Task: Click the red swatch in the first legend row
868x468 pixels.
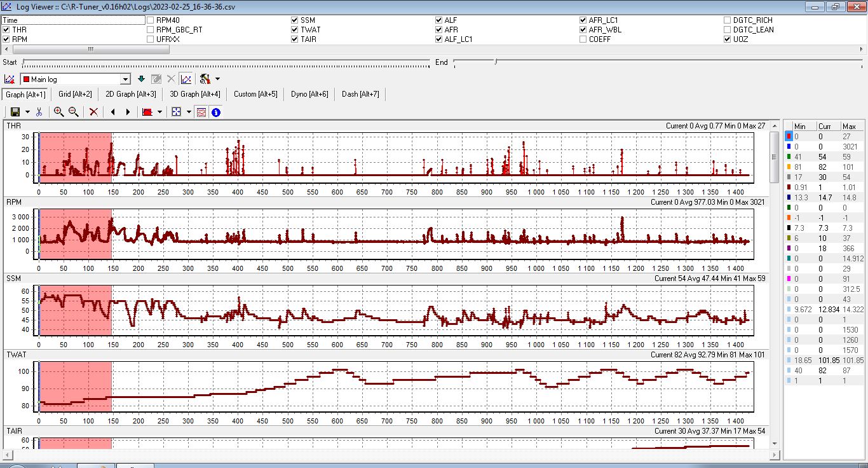Action: 789,136
